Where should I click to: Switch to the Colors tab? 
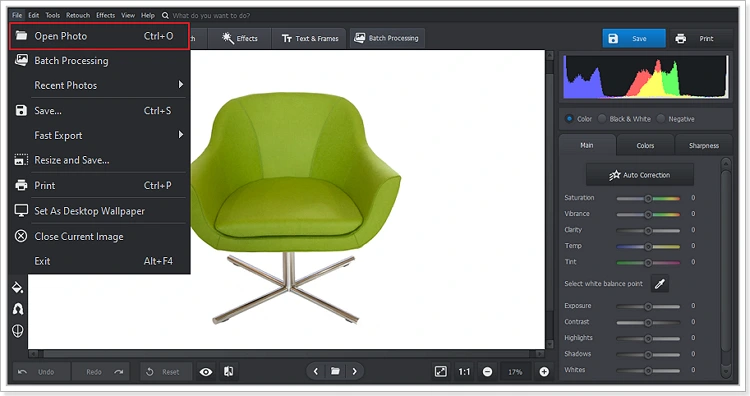[645, 145]
